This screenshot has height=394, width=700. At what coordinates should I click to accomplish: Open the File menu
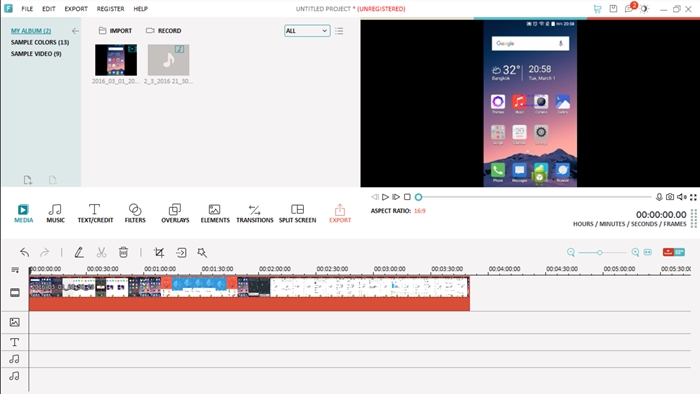pos(27,8)
